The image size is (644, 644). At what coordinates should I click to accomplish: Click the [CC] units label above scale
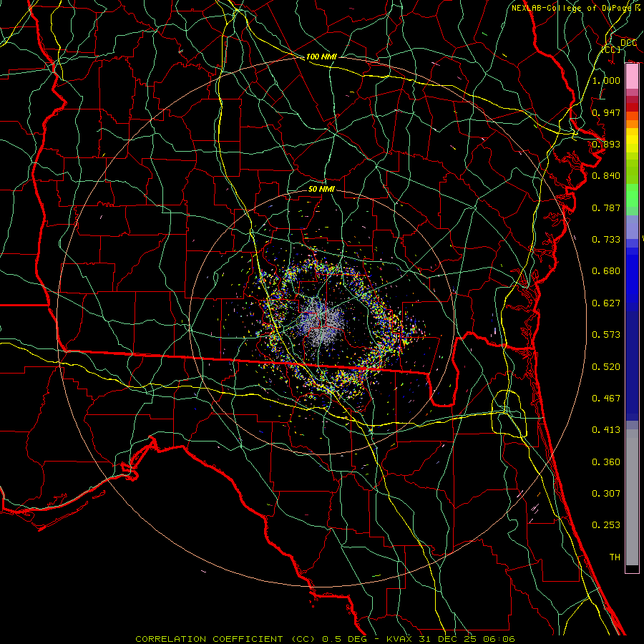click(x=610, y=50)
